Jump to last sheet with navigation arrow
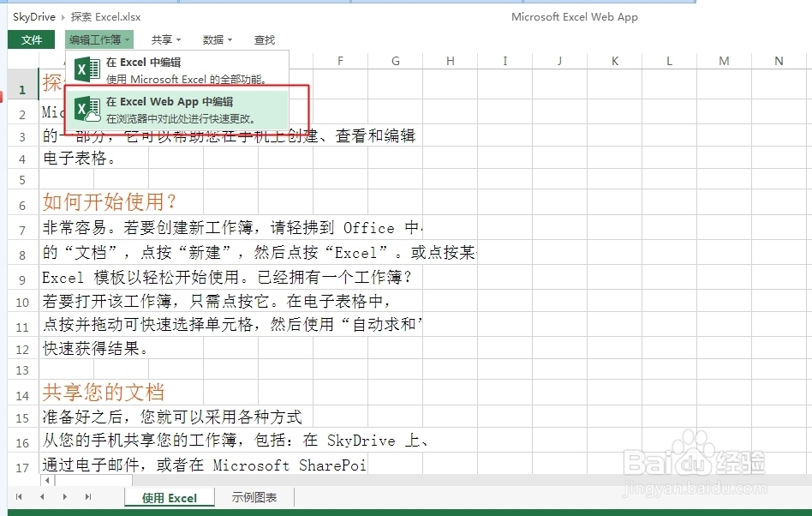The height and width of the screenshot is (516, 812). 88,497
